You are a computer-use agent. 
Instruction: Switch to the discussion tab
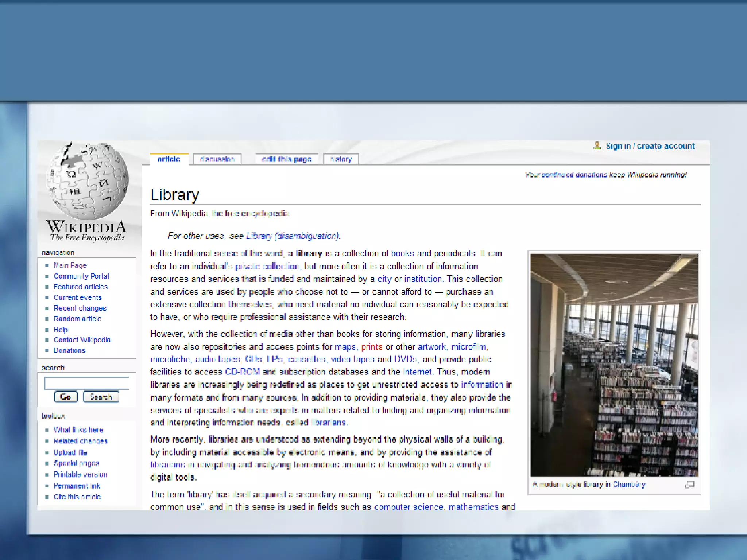coord(217,159)
